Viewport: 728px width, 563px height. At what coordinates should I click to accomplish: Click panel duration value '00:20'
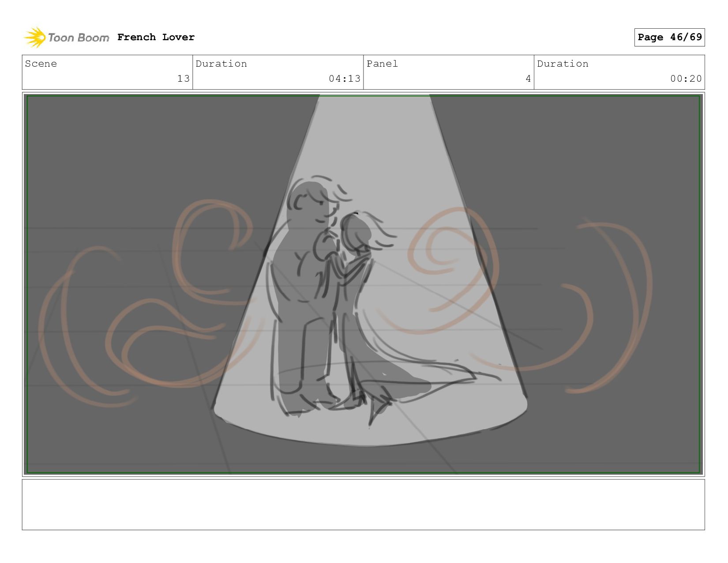(686, 79)
